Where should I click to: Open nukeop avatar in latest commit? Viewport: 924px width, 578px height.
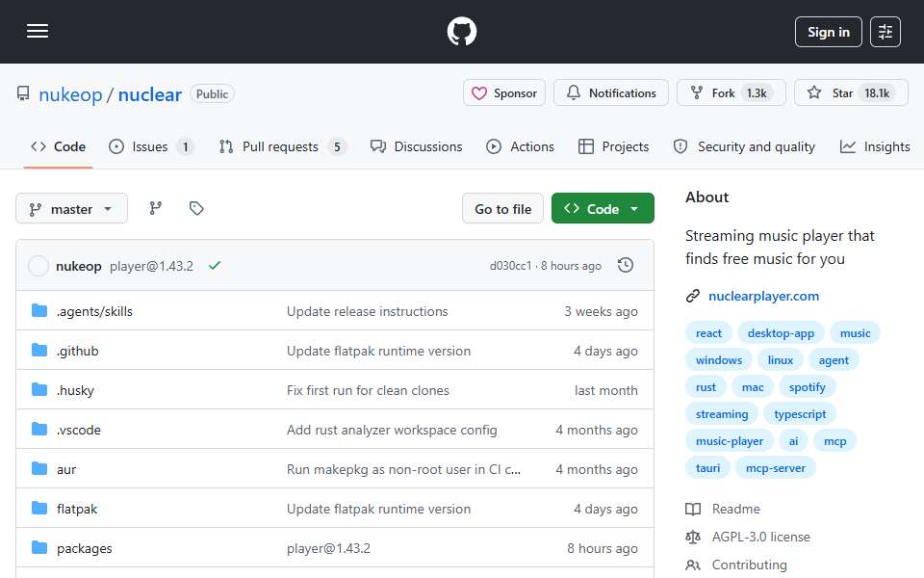coord(38,266)
